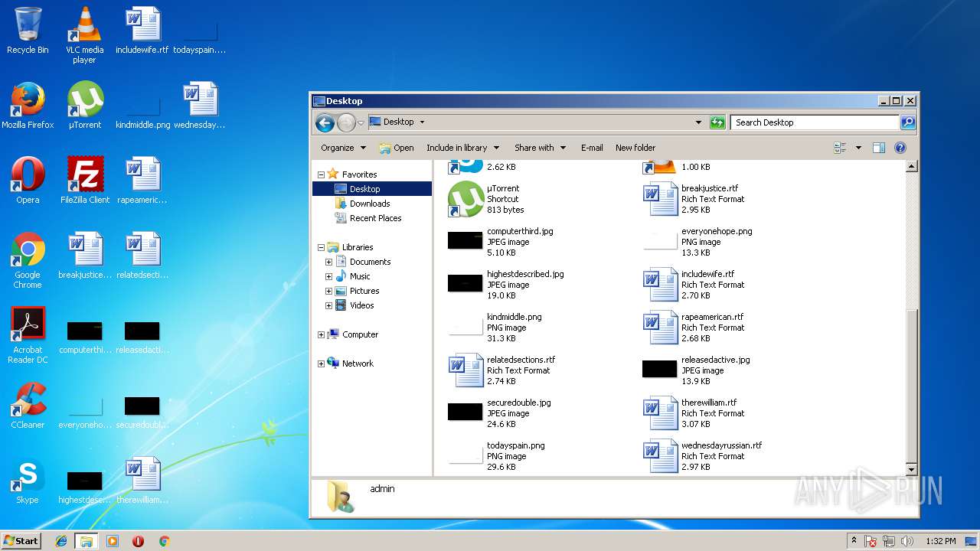Select includewife.rtf icon on the desktop

142,31
